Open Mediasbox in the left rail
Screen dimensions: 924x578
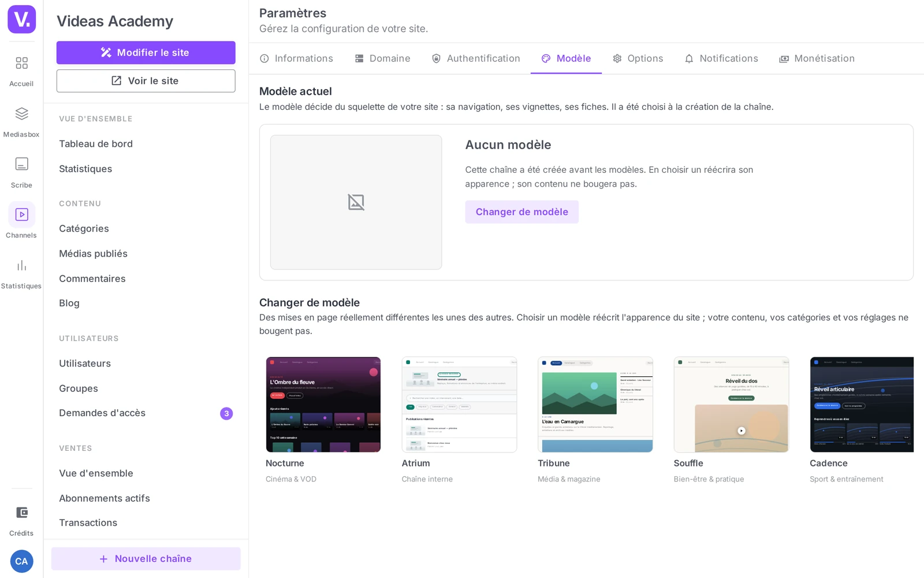coord(21,122)
